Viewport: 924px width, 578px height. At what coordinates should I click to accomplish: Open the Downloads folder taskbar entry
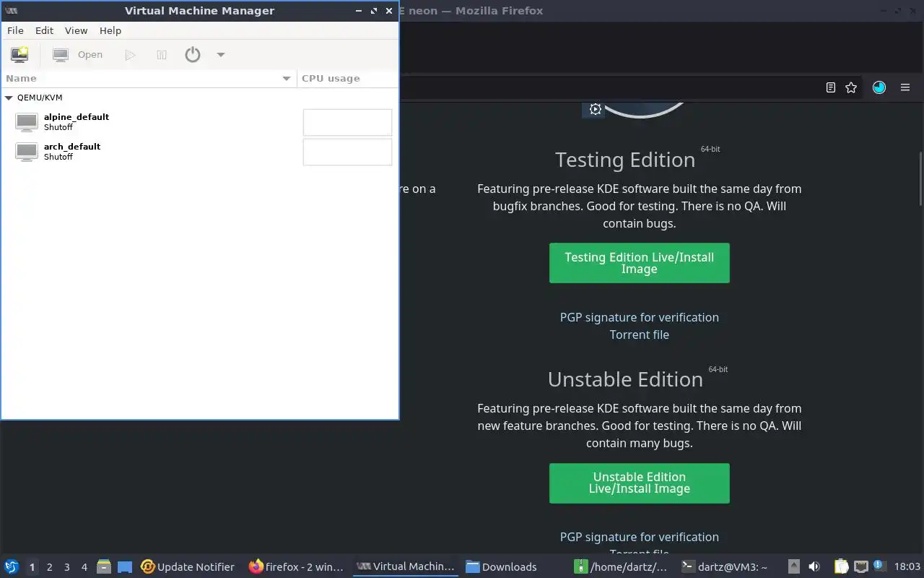(x=501, y=566)
